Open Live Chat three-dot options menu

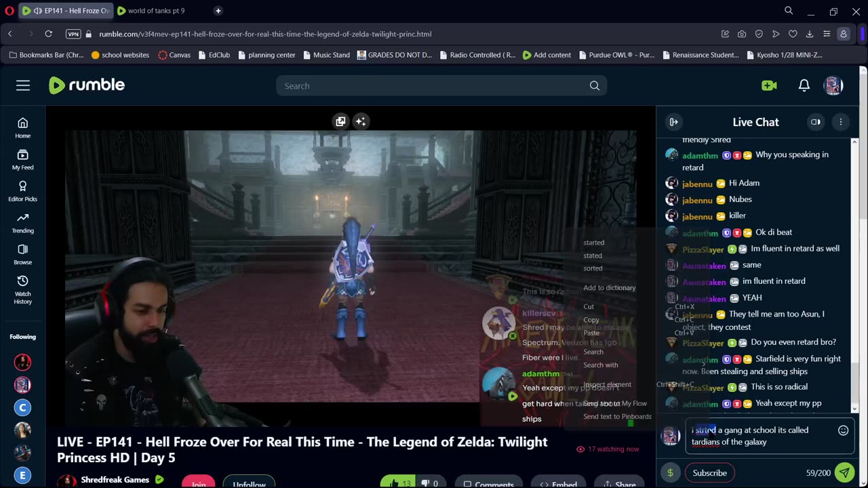point(840,122)
